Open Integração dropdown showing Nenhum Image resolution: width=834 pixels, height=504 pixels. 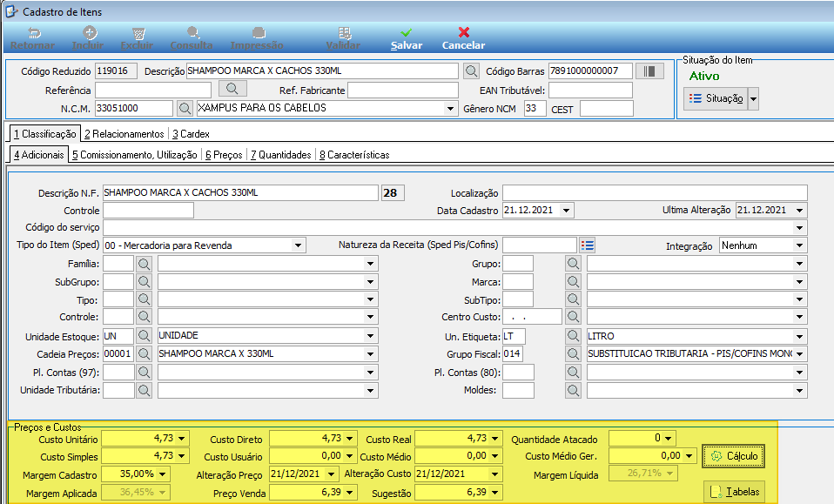[x=799, y=245]
